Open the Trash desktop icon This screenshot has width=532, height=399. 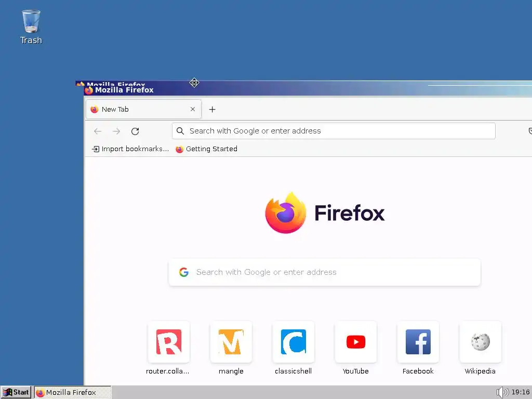point(31,27)
